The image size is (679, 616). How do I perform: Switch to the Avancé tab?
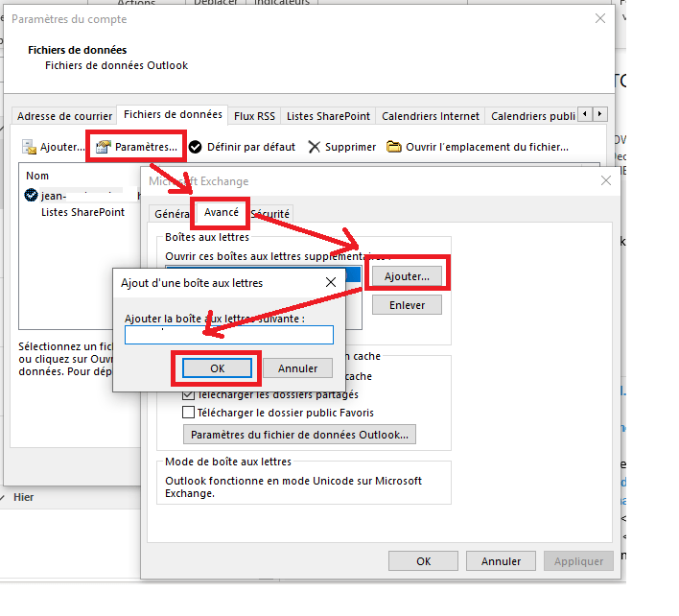coord(221,212)
